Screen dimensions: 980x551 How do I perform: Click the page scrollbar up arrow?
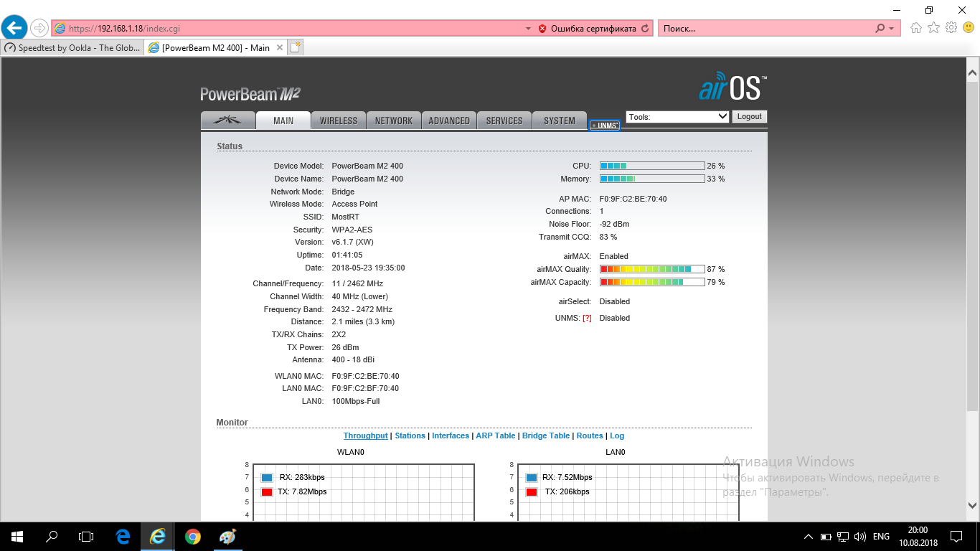(x=973, y=73)
